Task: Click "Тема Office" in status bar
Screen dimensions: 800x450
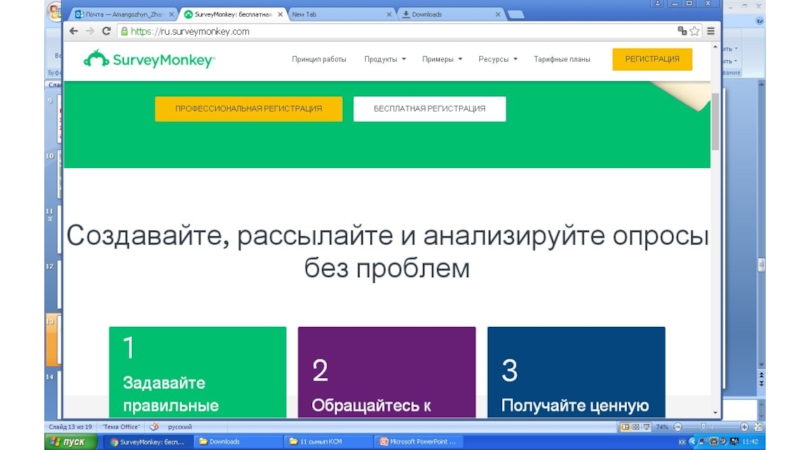Action: click(x=120, y=427)
